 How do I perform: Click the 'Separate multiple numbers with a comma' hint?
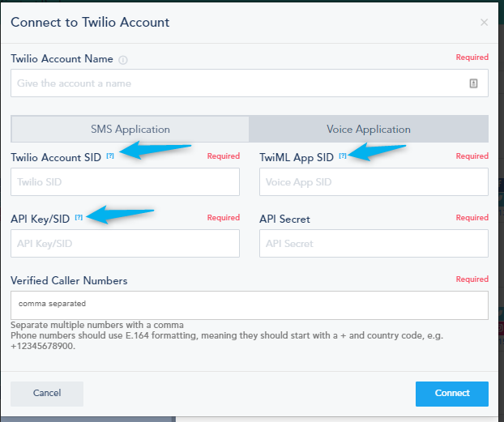click(97, 325)
